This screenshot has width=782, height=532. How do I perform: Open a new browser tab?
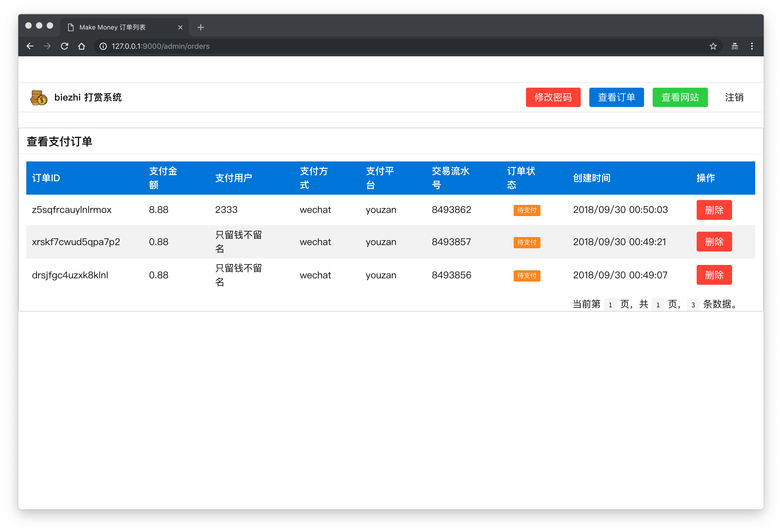coord(200,27)
